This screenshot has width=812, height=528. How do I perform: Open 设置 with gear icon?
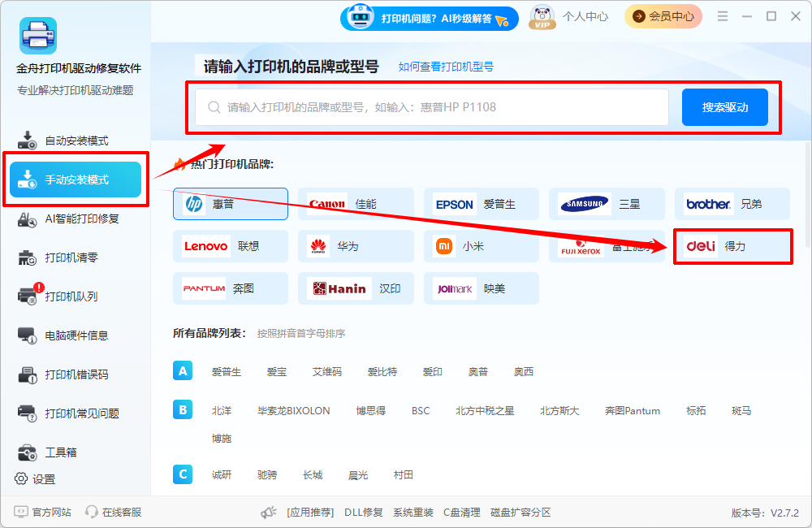pos(35,478)
